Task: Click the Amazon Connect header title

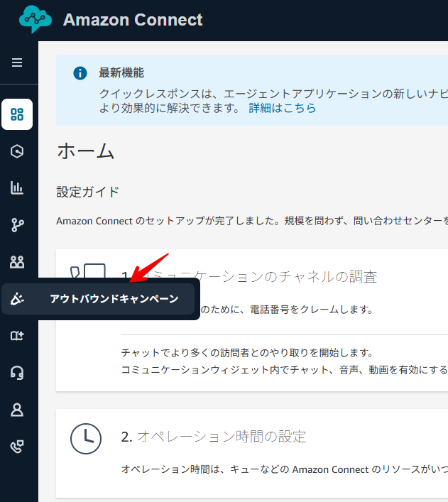Action: [x=133, y=20]
